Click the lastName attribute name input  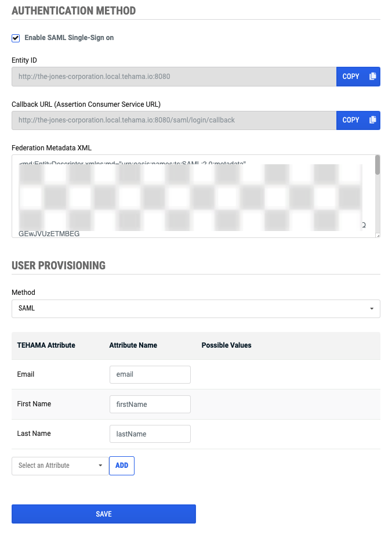click(150, 434)
